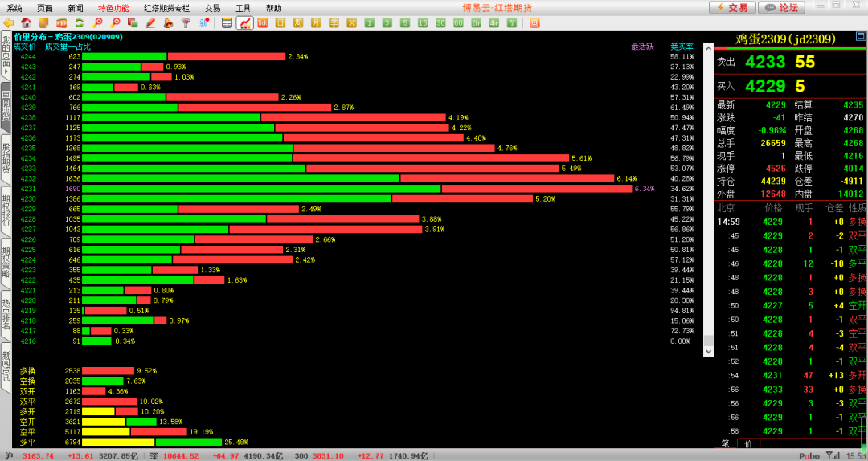This screenshot has width=868, height=461.
Task: Click the price distribution scrollbar down arrow
Action: point(708,351)
